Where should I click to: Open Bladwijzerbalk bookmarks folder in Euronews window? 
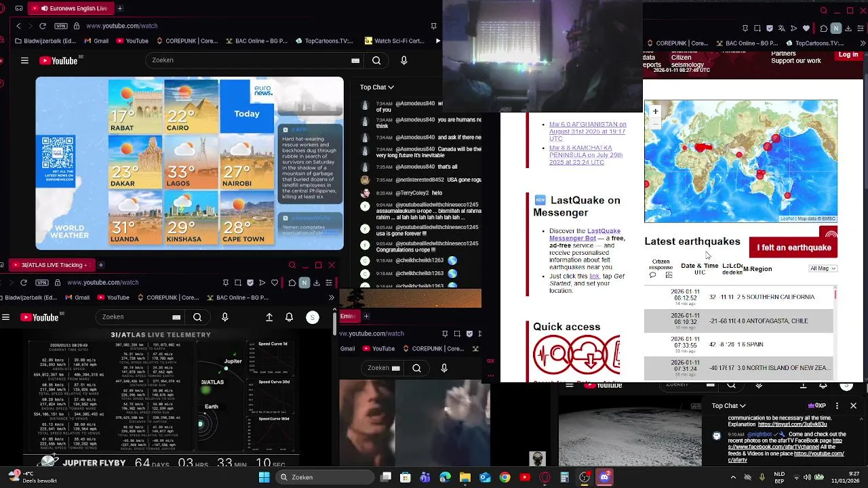45,41
